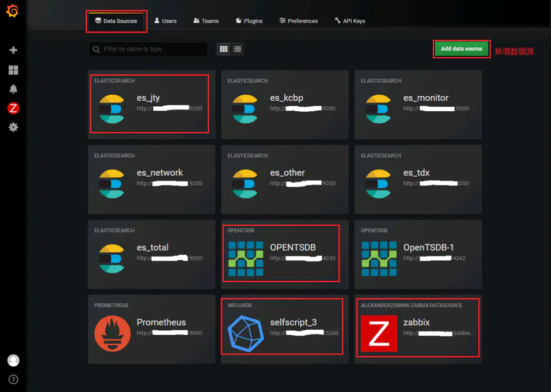
Task: Open the es_kcbp data source name
Action: [287, 98]
